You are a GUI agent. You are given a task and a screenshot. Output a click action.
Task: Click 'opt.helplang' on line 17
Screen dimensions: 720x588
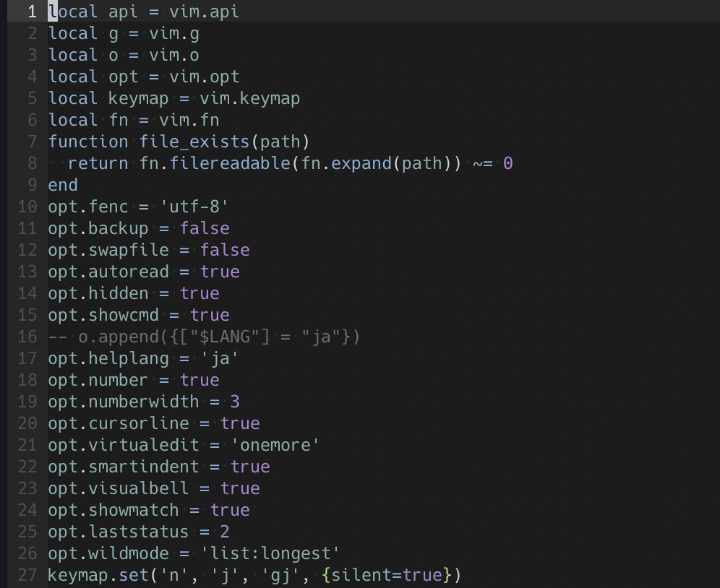point(108,358)
